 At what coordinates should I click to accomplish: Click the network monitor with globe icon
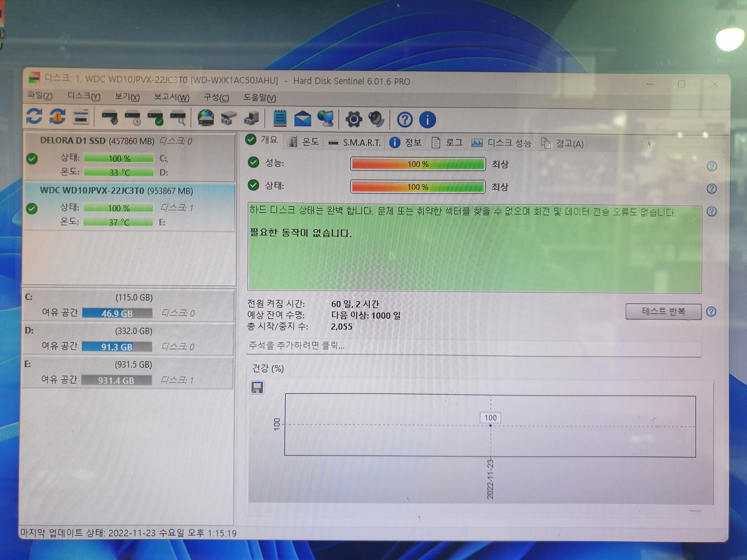coord(326,119)
